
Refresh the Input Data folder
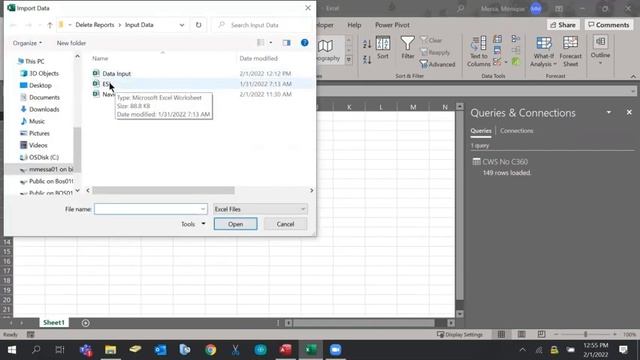coord(198,25)
